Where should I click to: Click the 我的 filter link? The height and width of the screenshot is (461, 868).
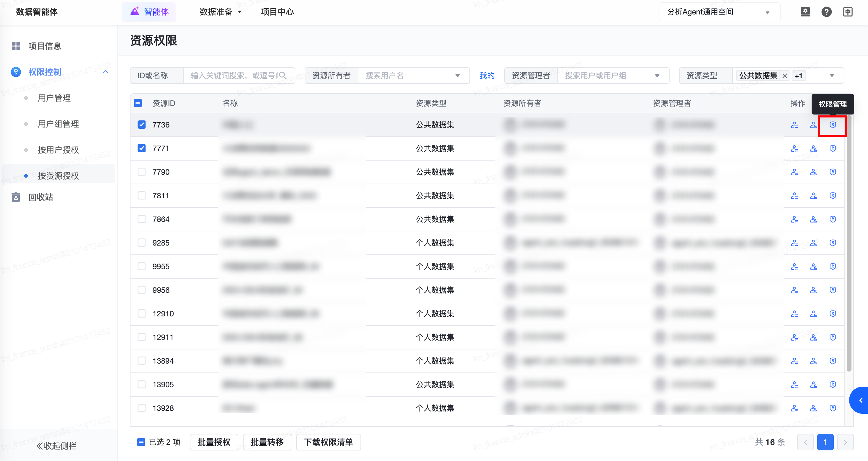[487, 76]
